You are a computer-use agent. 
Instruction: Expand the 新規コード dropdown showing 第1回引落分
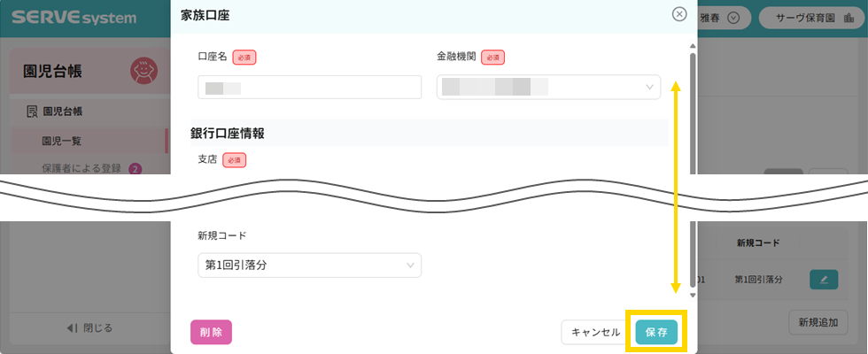(x=309, y=265)
